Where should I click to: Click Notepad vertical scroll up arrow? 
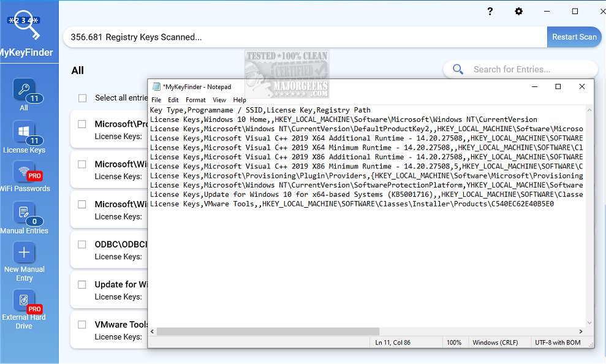(x=589, y=110)
